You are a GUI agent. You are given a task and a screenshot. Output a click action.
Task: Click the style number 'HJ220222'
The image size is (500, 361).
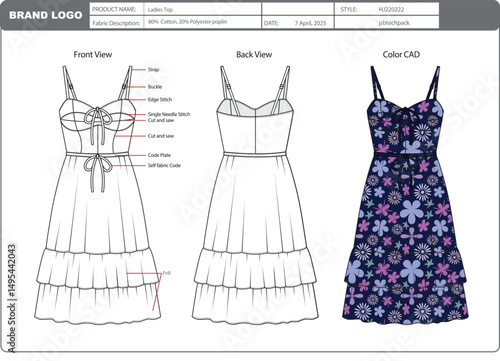[x=391, y=10]
